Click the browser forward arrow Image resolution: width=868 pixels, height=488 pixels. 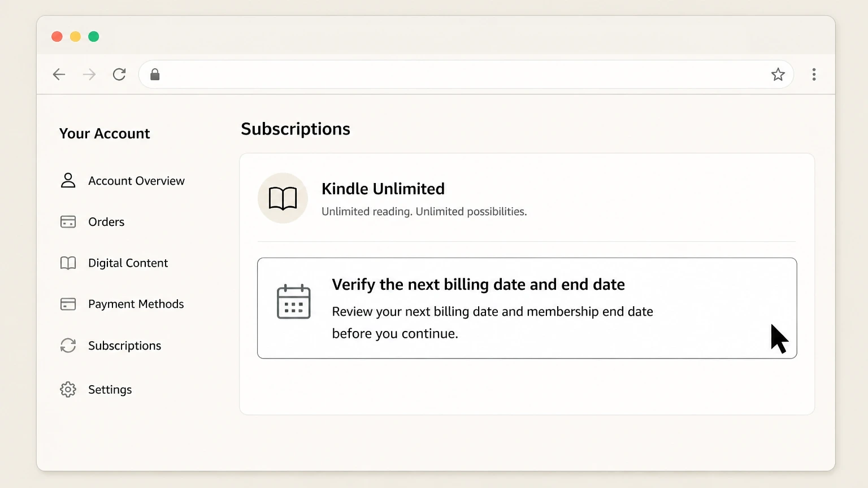coord(89,75)
